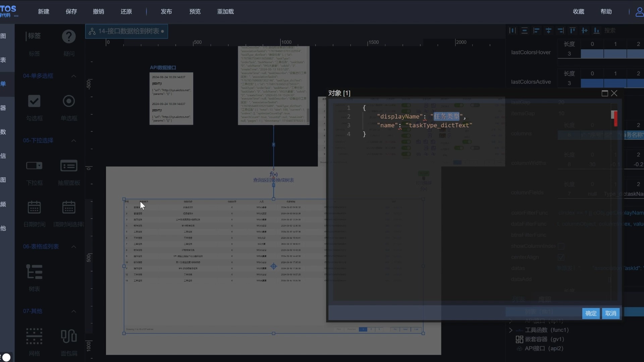Image resolution: width=644 pixels, height=362 pixels.
Task: Enable the showColumnIndex checkbox
Action: point(561,246)
